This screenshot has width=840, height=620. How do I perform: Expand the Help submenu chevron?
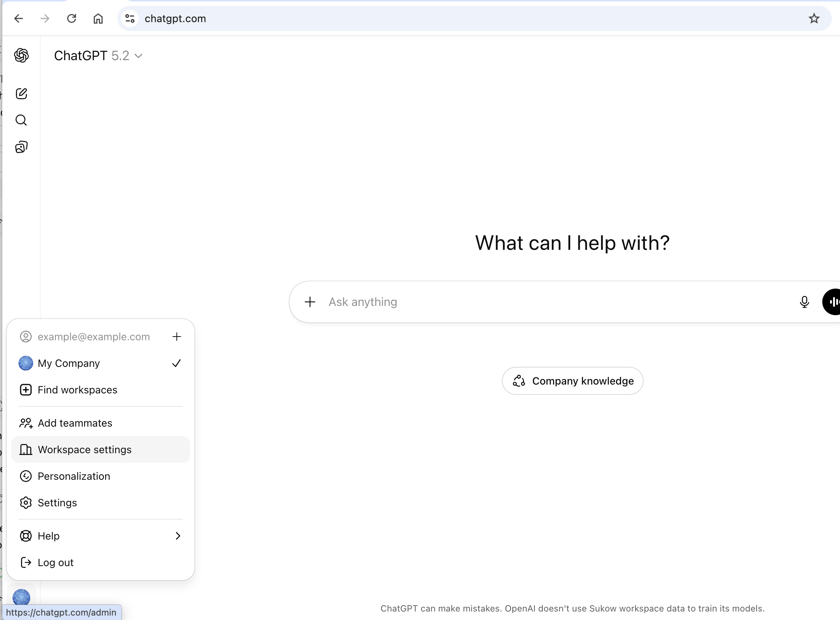click(x=178, y=536)
